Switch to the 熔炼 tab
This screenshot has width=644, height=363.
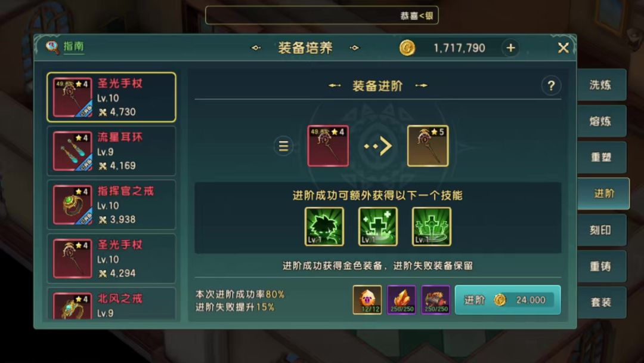pos(601,121)
